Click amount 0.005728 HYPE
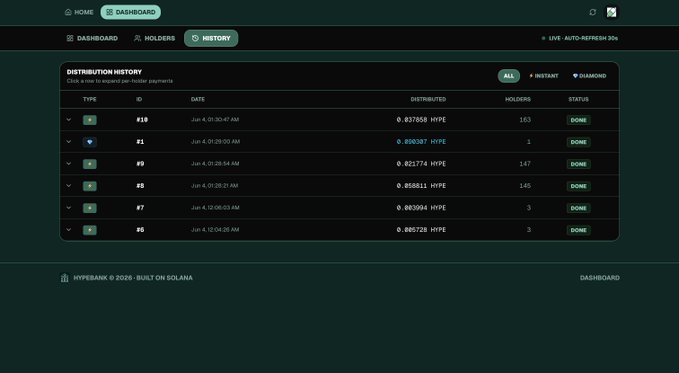Image resolution: width=679 pixels, height=373 pixels. [x=421, y=230]
